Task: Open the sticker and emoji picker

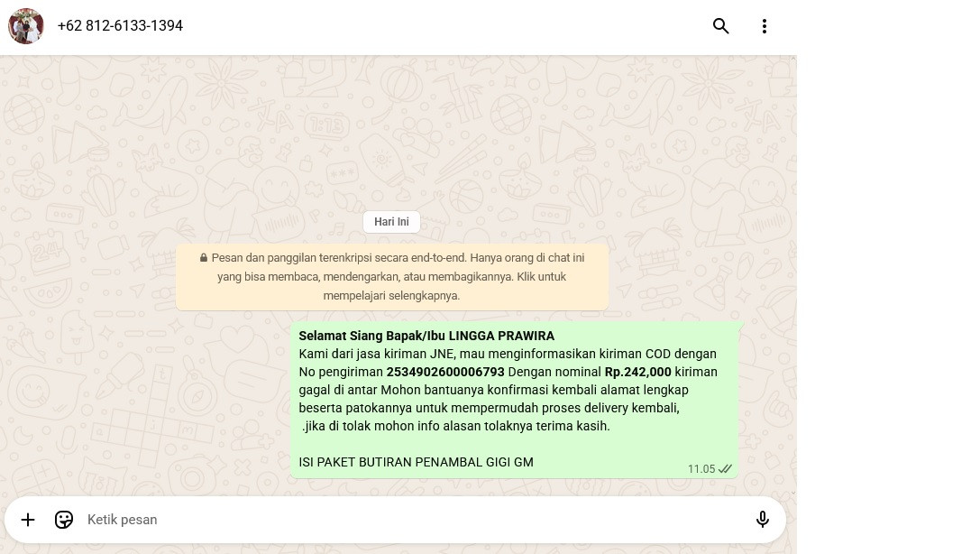Action: (64, 520)
